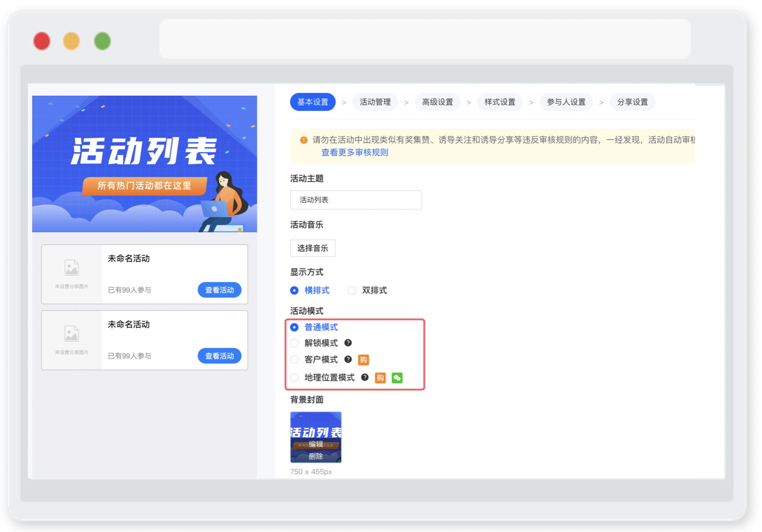Open the 样式设置 tab
This screenshot has height=532, width=762.
coord(500,102)
